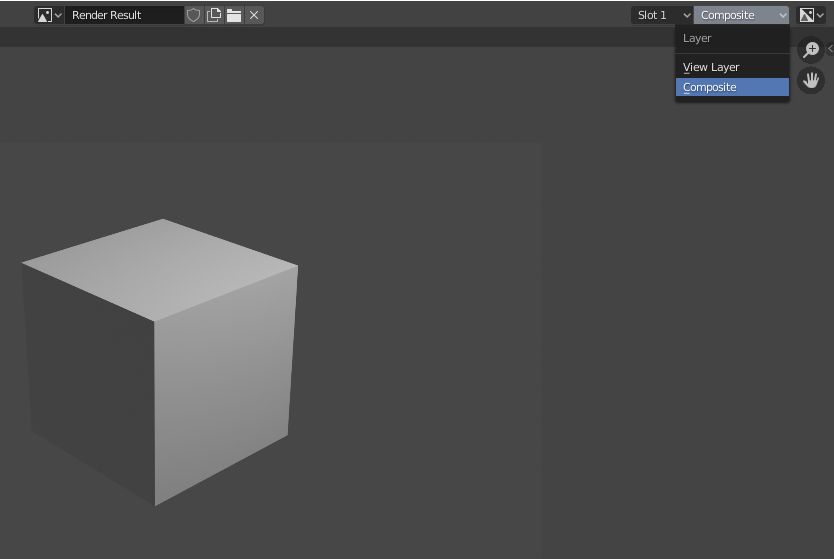Click the zoom magnifier gizmo
The height and width of the screenshot is (559, 834).
(811, 49)
